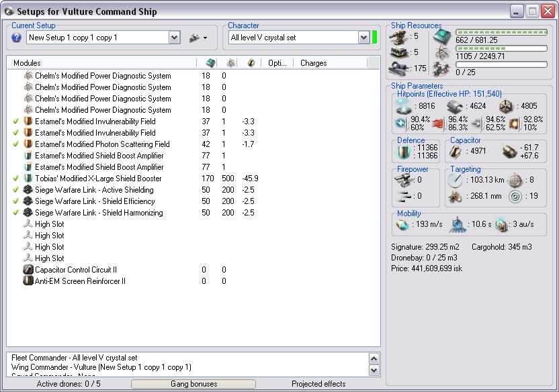
Task: Click the Charges column header
Action: 330,63
